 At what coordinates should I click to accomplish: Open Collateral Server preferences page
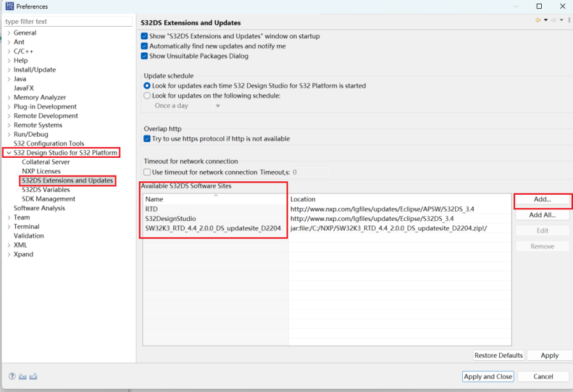46,162
